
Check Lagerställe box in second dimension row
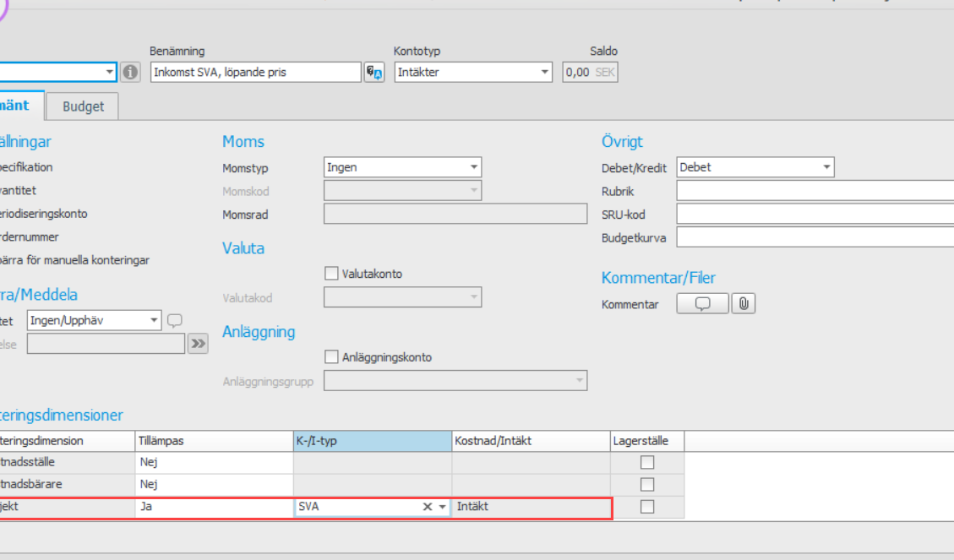pos(647,485)
